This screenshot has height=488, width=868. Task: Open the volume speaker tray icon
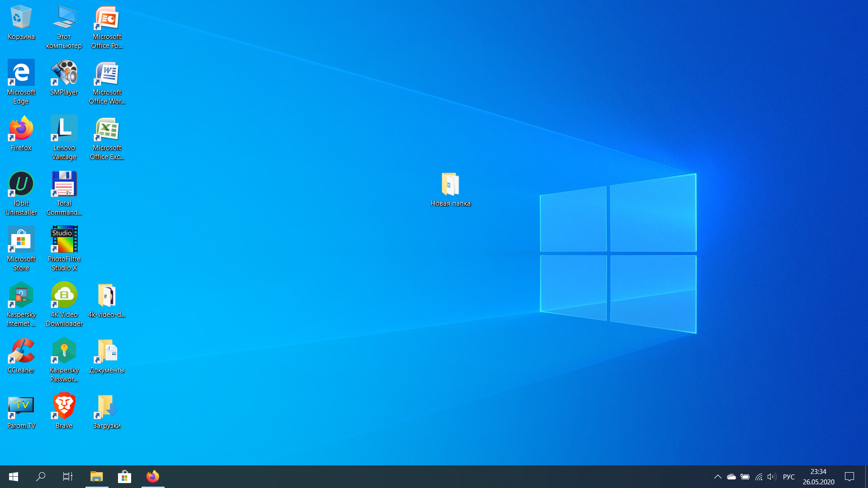point(772,477)
